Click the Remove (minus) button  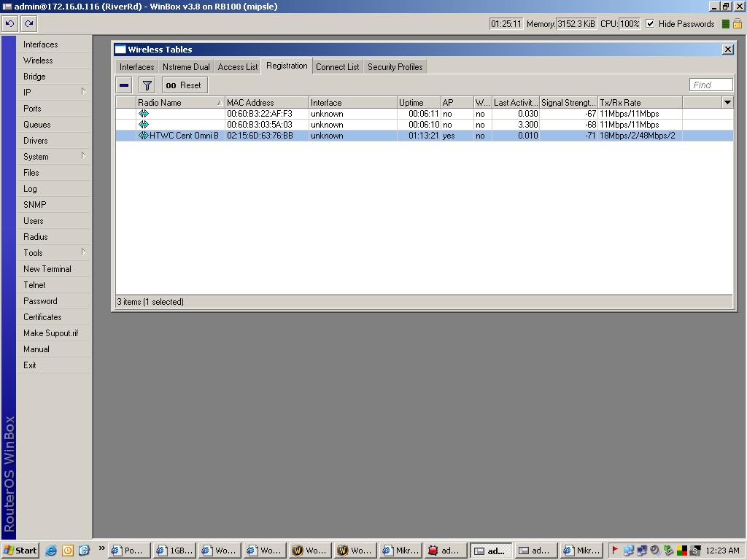tap(124, 85)
